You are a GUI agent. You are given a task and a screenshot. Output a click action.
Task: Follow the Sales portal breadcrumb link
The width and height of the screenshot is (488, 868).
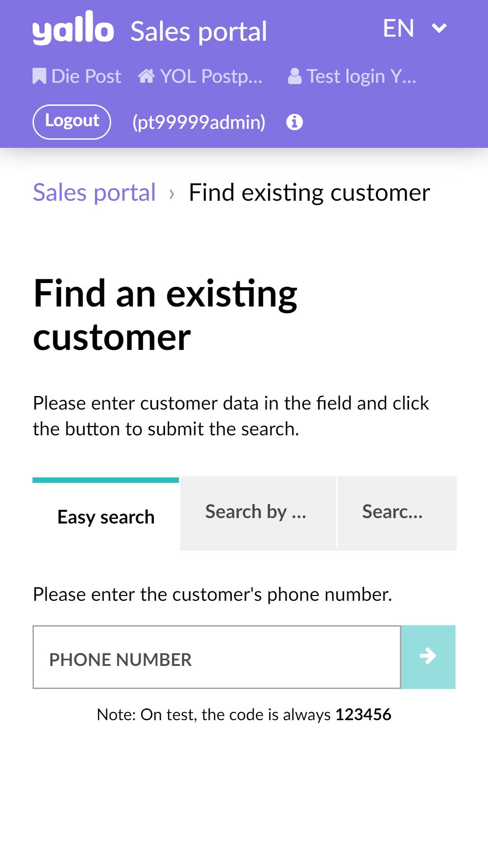tap(94, 193)
